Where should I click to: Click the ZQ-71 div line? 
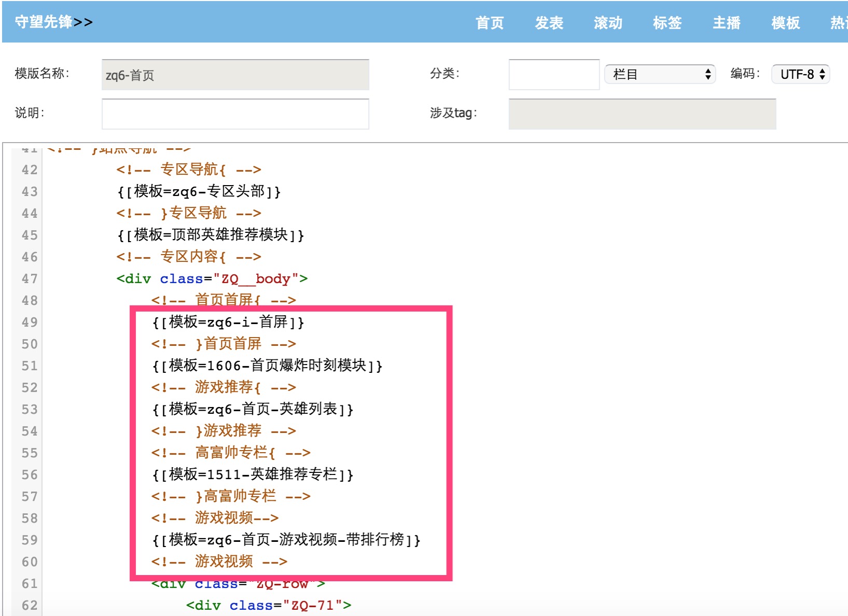(269, 606)
